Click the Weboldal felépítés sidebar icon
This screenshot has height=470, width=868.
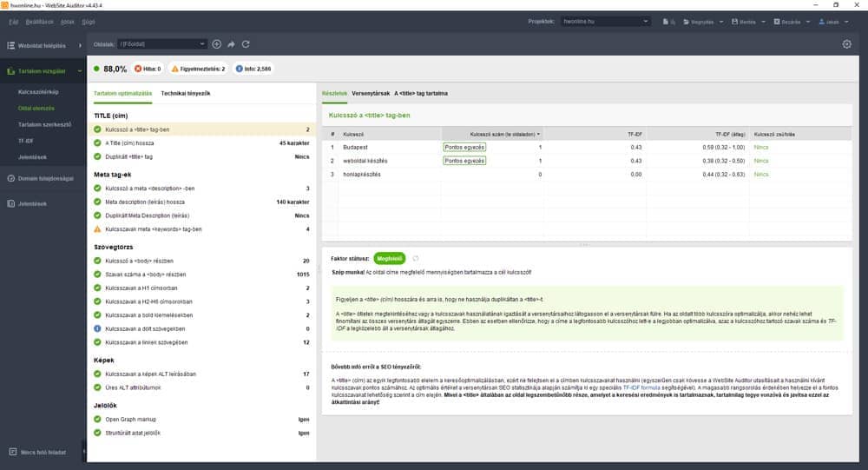pyautogui.click(x=10, y=45)
